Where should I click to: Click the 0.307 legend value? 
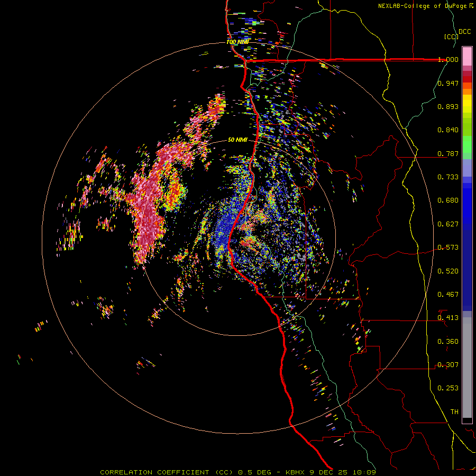point(448,365)
